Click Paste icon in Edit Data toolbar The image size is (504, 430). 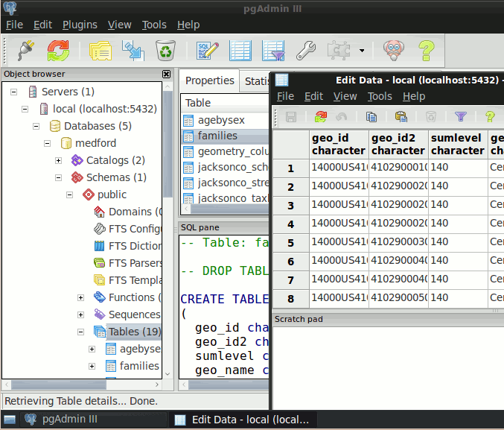click(401, 117)
